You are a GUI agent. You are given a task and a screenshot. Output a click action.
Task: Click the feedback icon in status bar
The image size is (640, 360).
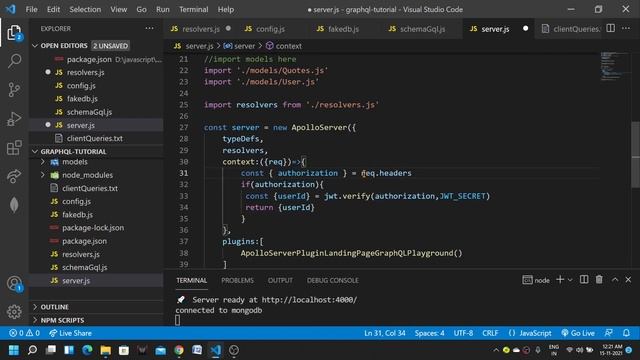pos(609,333)
